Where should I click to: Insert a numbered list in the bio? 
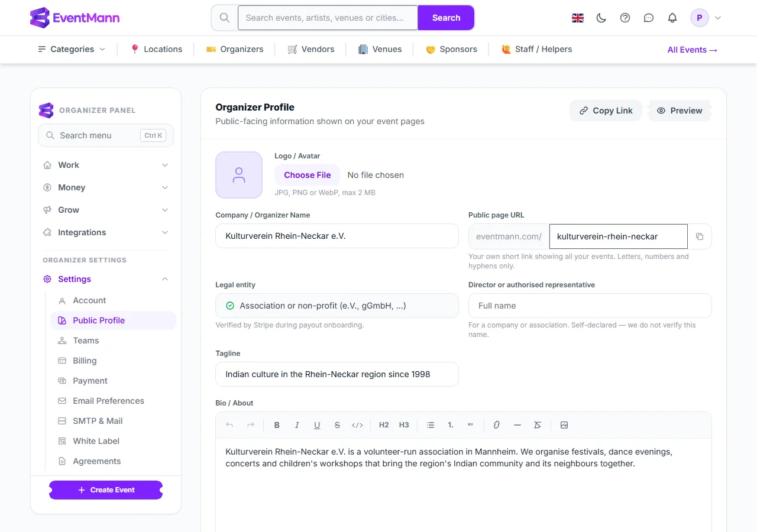coord(451,425)
